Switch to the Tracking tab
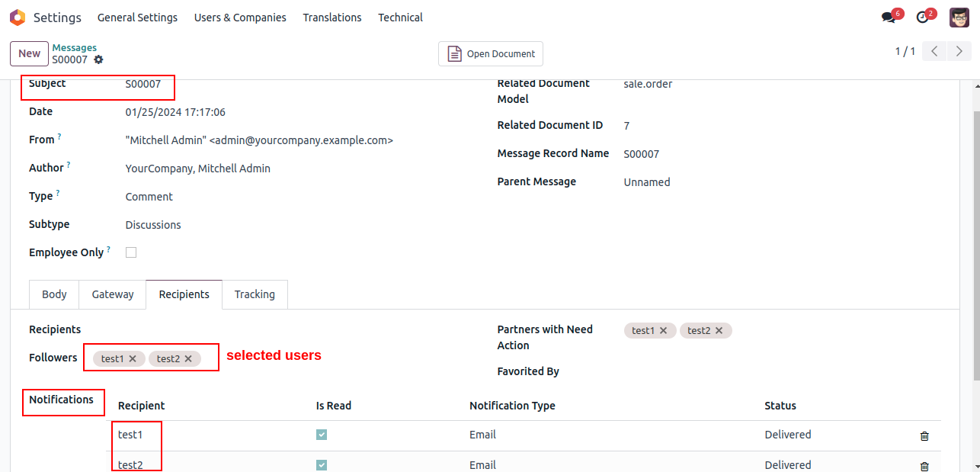The image size is (980, 472). pos(255,294)
